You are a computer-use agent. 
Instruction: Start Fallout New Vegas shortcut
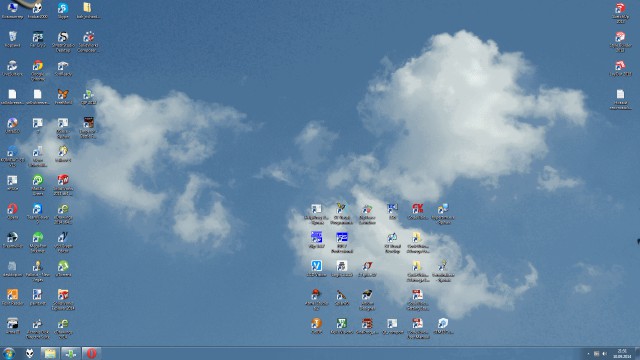[x=38, y=271]
